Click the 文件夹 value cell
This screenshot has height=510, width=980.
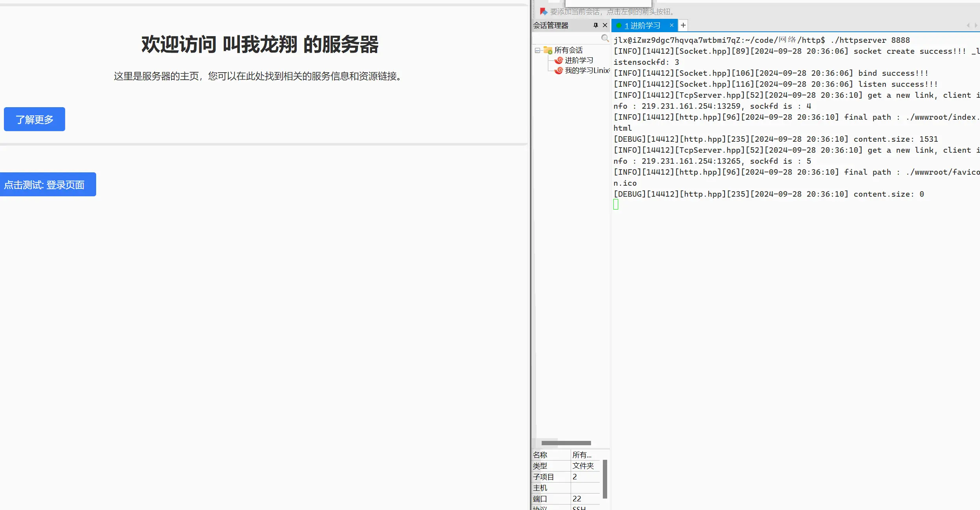585,466
